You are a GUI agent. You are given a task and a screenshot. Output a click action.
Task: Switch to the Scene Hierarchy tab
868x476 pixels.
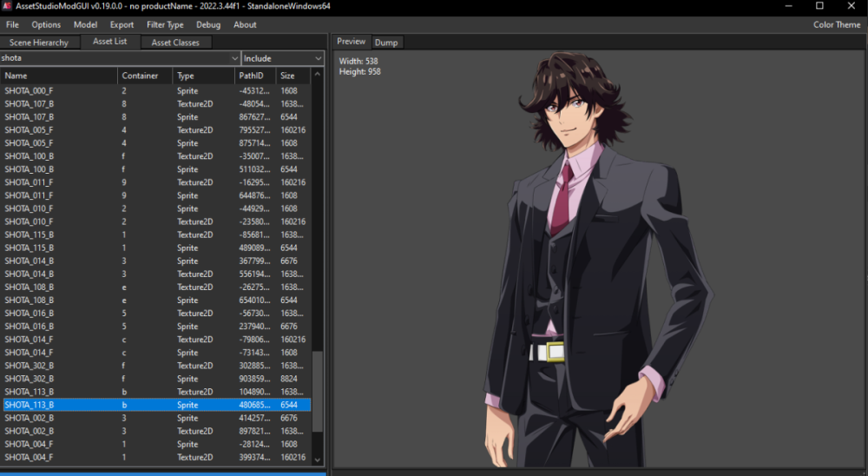39,43
